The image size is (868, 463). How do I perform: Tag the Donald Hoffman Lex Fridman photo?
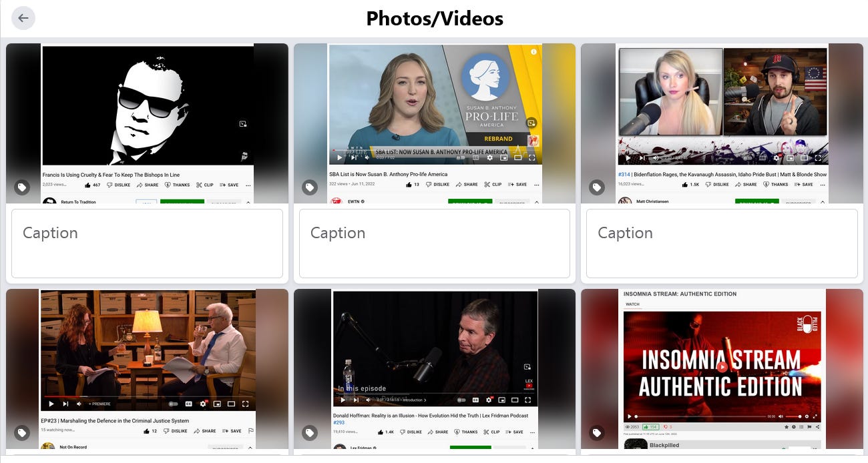tap(309, 433)
